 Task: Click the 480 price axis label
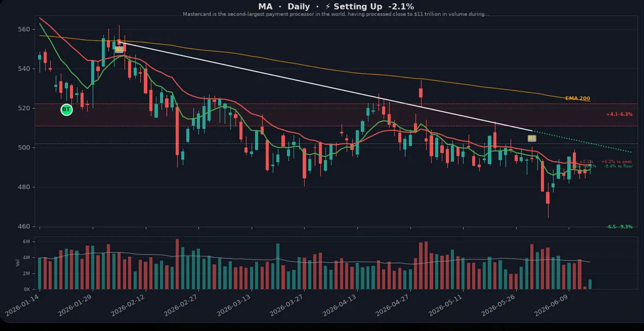click(23, 187)
